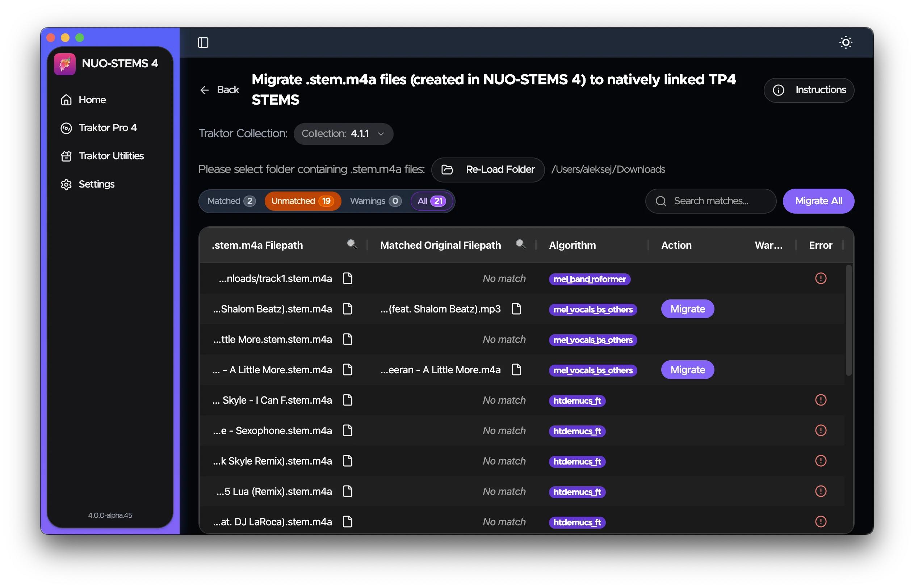Click the table's vertical scrollbar
Screen dimensions: 914x588
(848, 321)
